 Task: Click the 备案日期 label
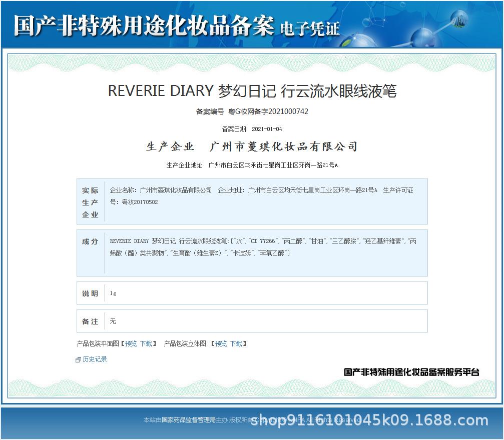pyautogui.click(x=234, y=129)
